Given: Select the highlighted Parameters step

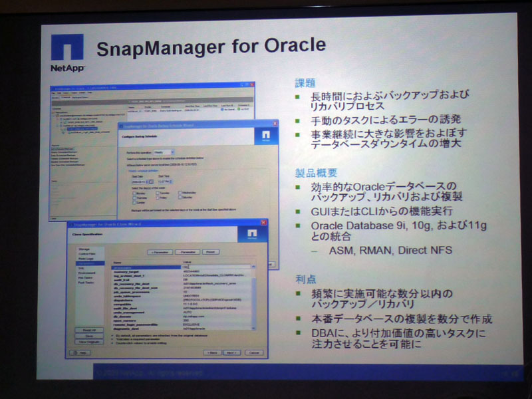Looking at the screenshot, I should pos(90,263).
